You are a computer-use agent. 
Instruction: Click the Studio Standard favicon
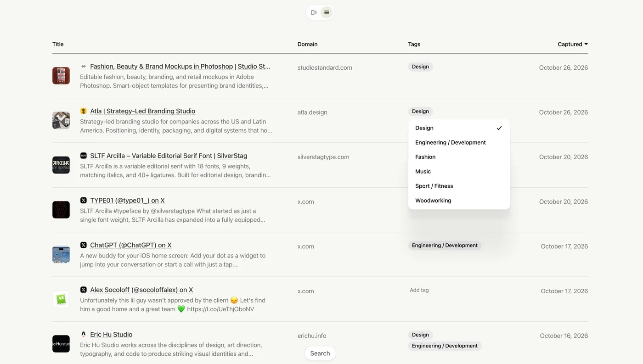tap(84, 67)
